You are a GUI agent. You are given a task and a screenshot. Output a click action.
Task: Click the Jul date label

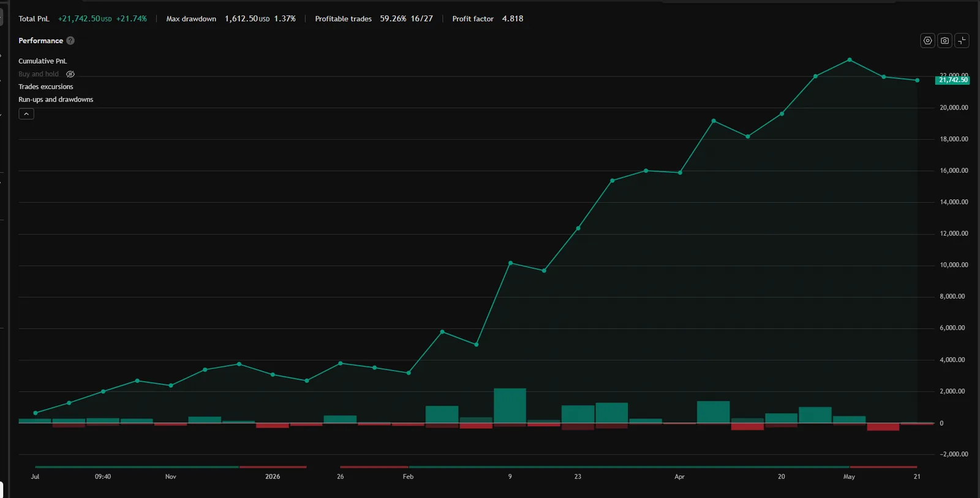[x=35, y=477]
